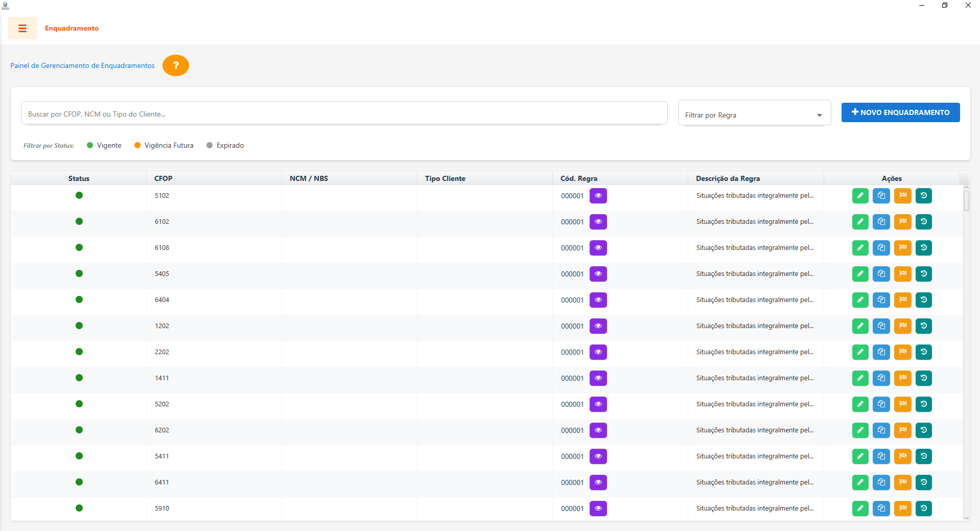Click the copy icon for CFOP 5910
The height and width of the screenshot is (531, 980).
coord(881,509)
